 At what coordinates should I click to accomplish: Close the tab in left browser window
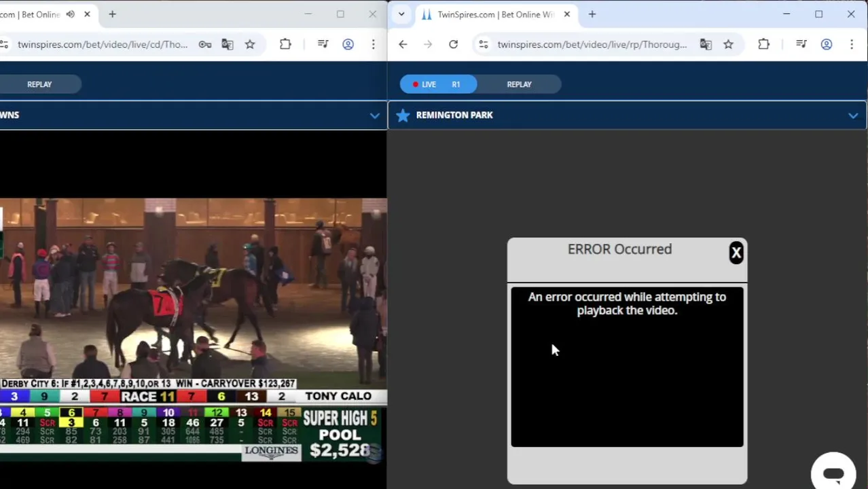87,14
